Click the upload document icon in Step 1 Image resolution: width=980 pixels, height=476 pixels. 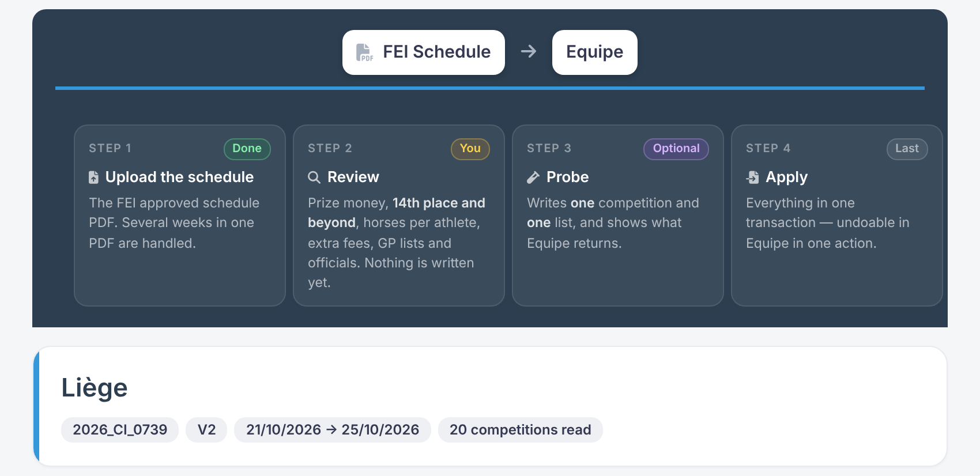pyautogui.click(x=93, y=177)
